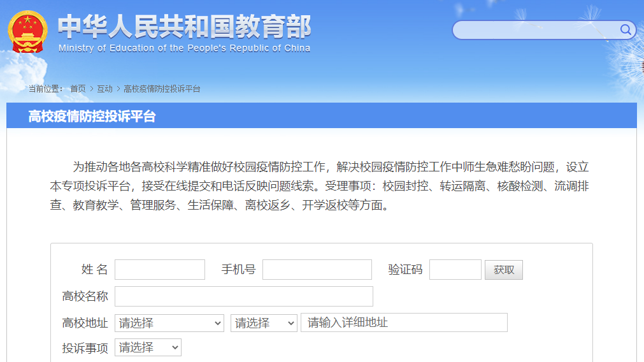Open the 首页 breadcrumb link
The image size is (644, 362).
[x=78, y=89]
